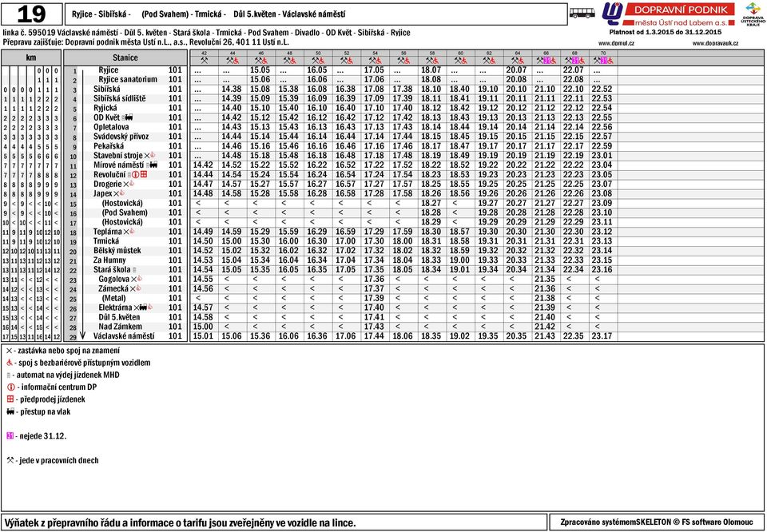767x532 pixels.
Task: Select the Důl 5.květen station name
Action: [x=119, y=317]
